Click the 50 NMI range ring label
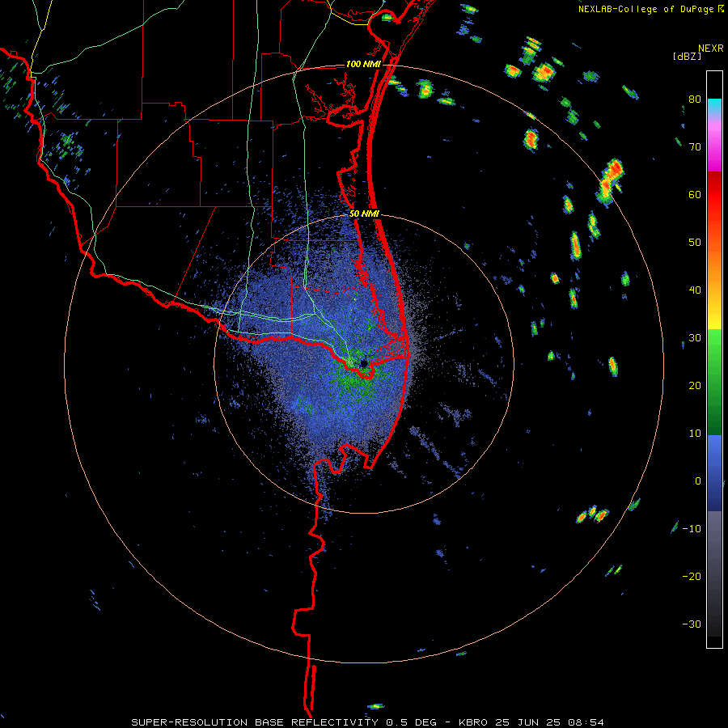 pos(365,214)
